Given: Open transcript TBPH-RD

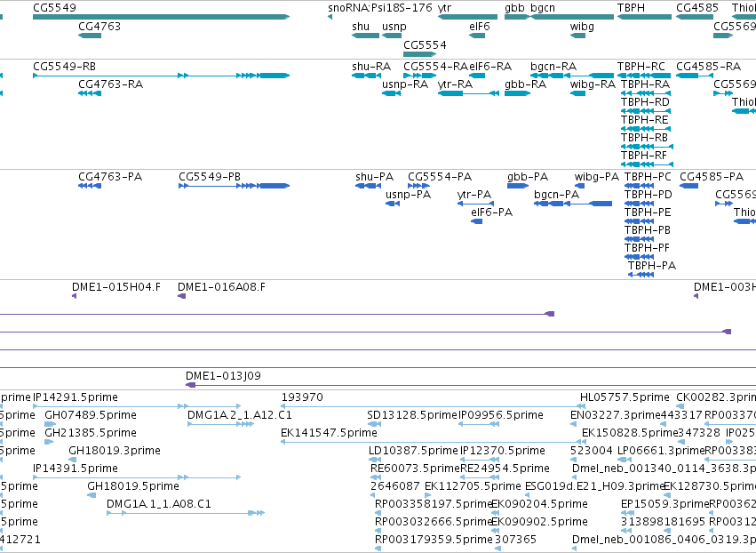Looking at the screenshot, I should pyautogui.click(x=645, y=102).
